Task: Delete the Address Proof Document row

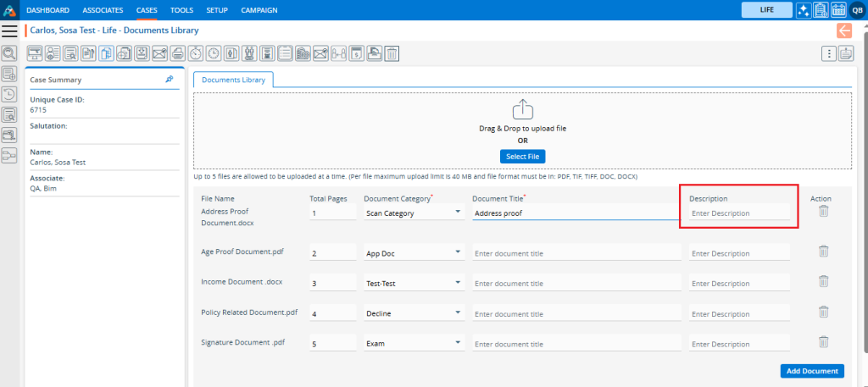Action: click(823, 212)
